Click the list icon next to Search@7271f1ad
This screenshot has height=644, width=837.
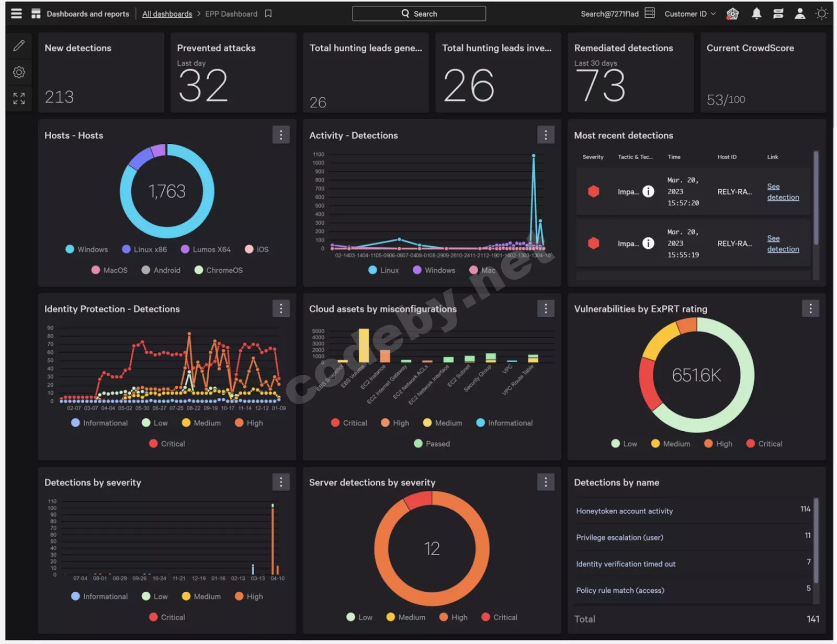point(650,13)
